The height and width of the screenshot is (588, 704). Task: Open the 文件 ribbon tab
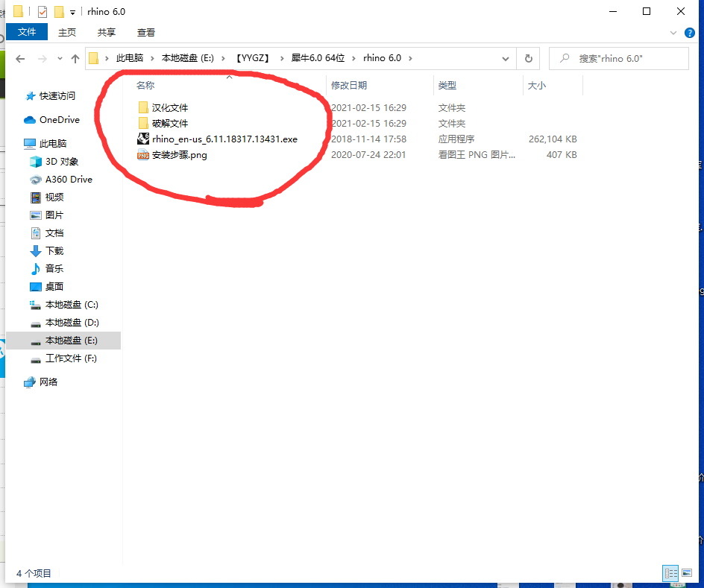point(27,32)
